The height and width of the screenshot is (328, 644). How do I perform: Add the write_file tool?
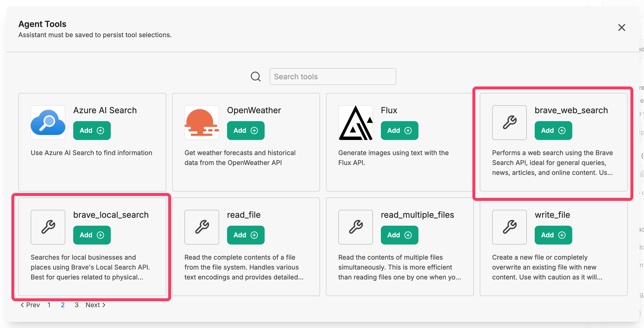[x=553, y=235]
